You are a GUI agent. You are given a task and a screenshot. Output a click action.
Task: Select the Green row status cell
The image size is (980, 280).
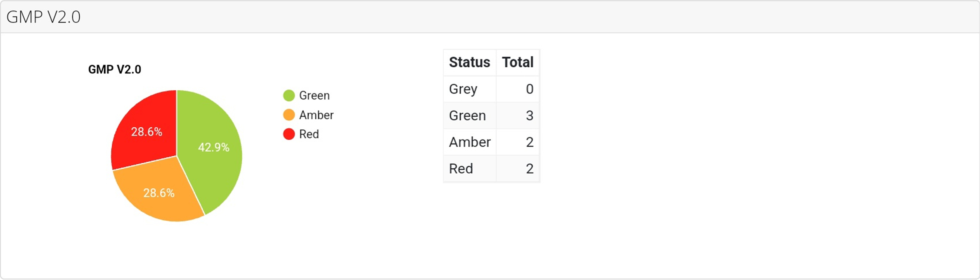467,116
